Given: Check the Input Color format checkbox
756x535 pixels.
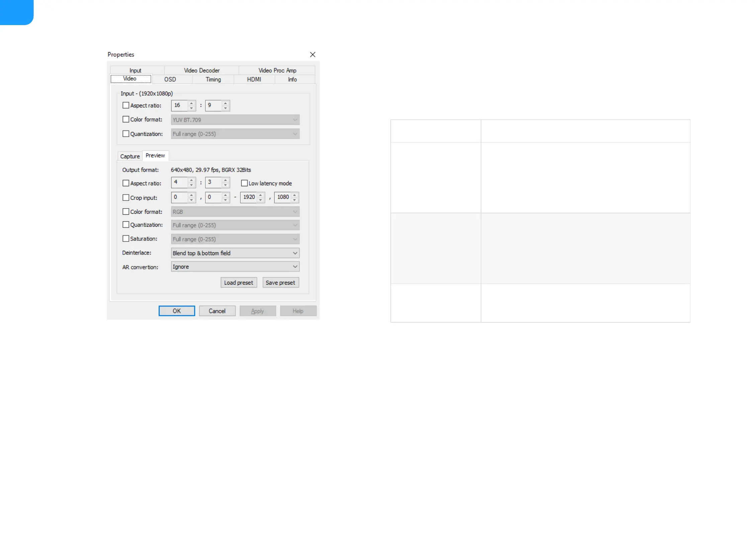Looking at the screenshot, I should pyautogui.click(x=126, y=119).
